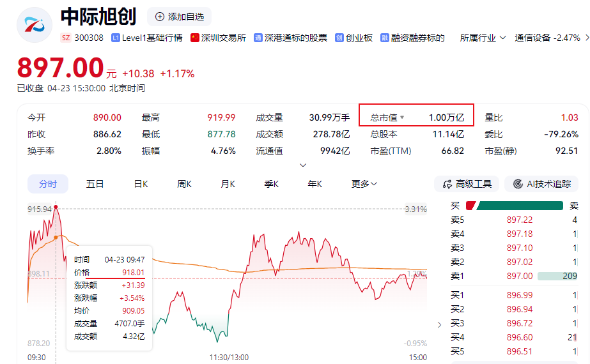Click the 融资融券标的 tag icon
Screen dimensions: 590x364
pos(385,38)
